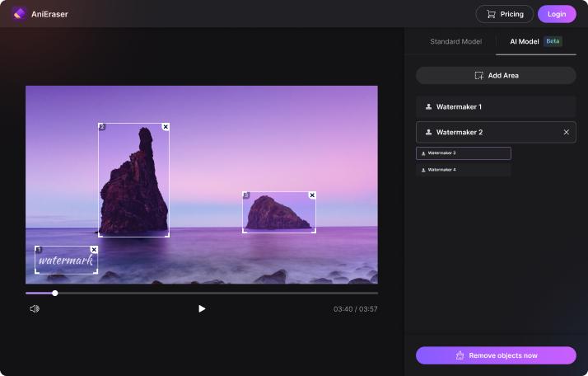Remove selection box 3 around the small rock
This screenshot has width=588, height=376.
pyautogui.click(x=312, y=195)
